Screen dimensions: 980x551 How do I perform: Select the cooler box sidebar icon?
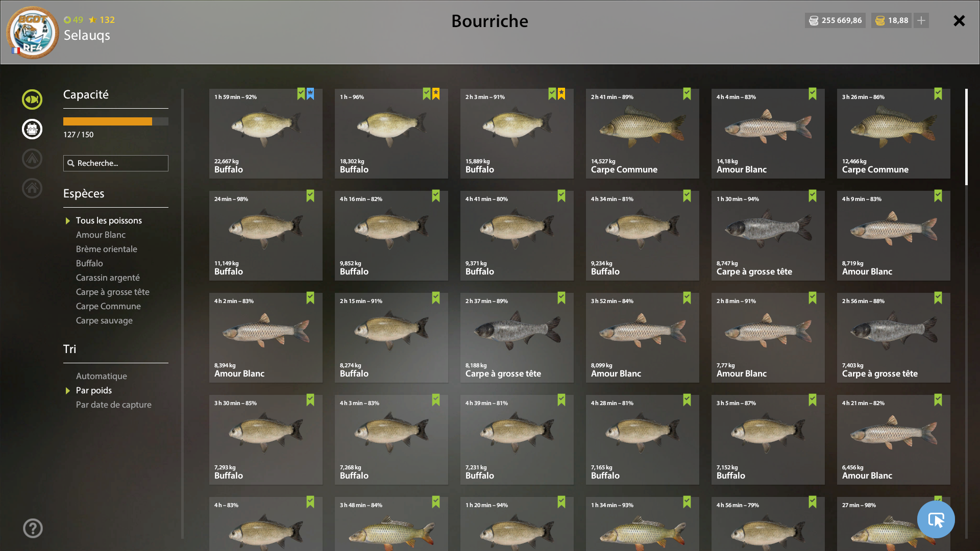pos(32,129)
